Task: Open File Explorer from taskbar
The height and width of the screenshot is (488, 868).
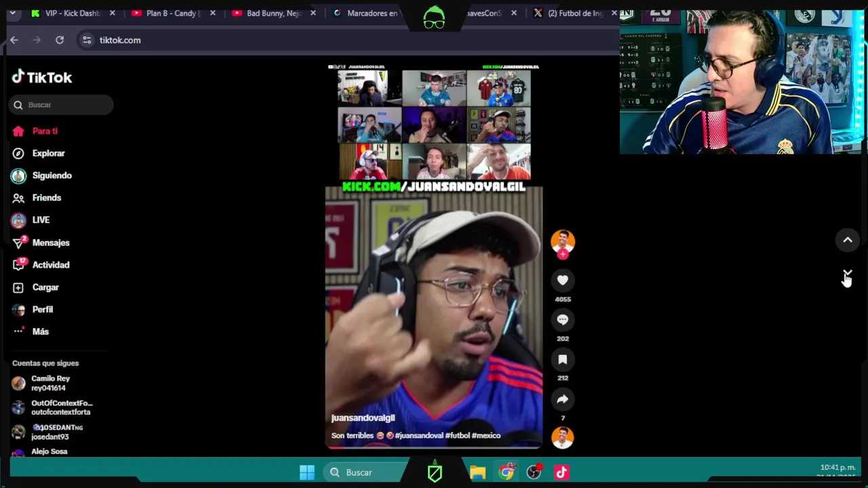Action: (x=478, y=472)
